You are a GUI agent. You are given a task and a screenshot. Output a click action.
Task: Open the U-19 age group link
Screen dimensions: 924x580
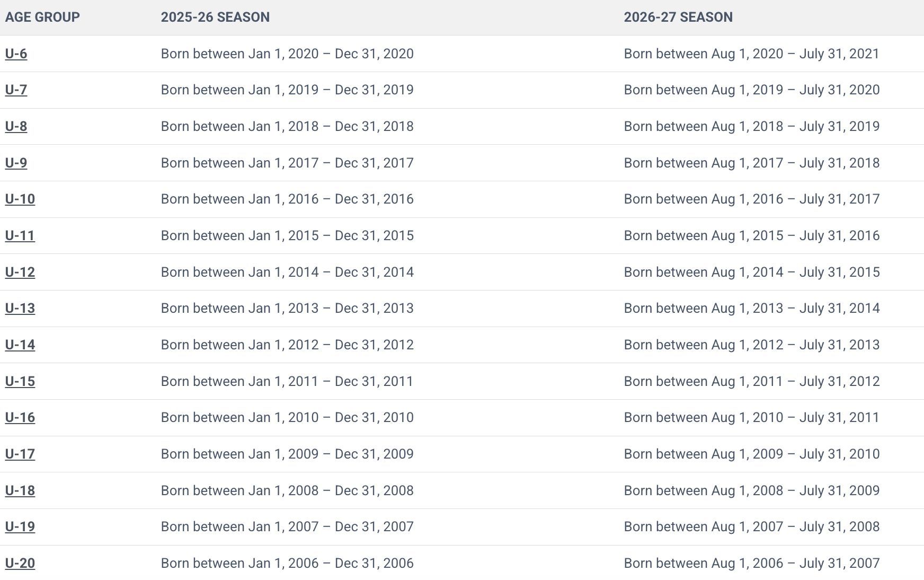(20, 526)
